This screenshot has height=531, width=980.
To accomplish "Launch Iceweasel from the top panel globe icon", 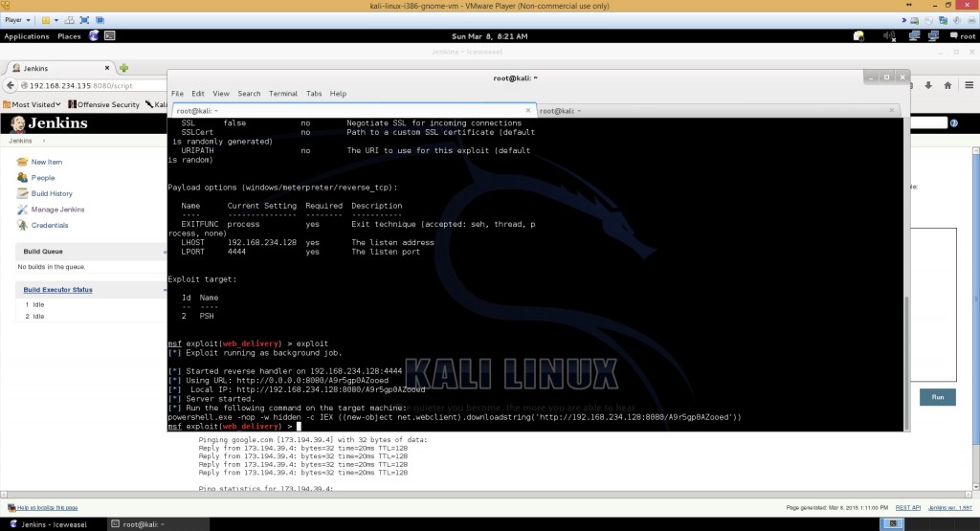I will (x=94, y=35).
